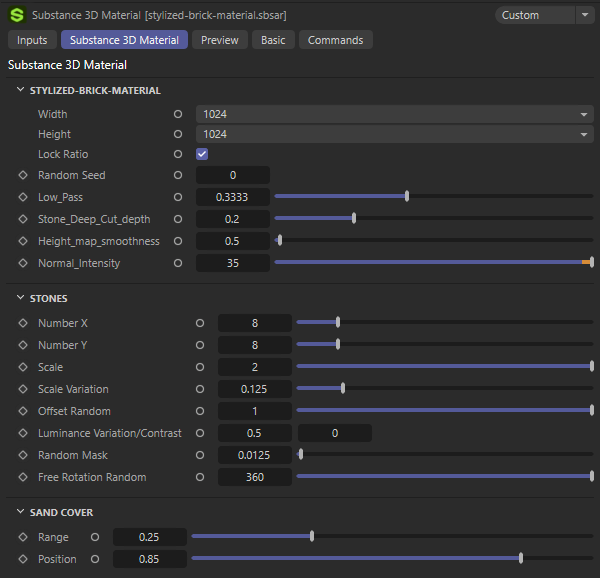
Task: Click the Normal_Intensity value field
Action: (233, 263)
